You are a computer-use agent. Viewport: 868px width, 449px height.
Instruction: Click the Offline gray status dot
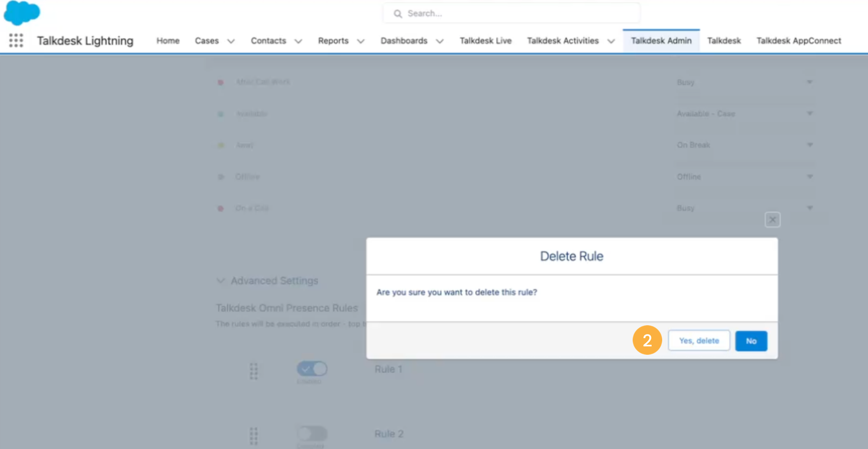click(221, 177)
